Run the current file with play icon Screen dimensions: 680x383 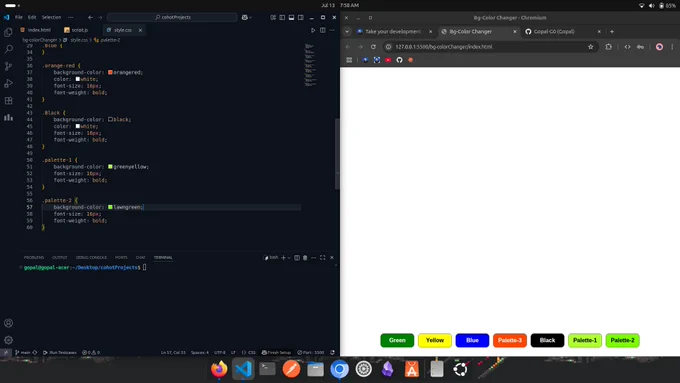[x=313, y=30]
